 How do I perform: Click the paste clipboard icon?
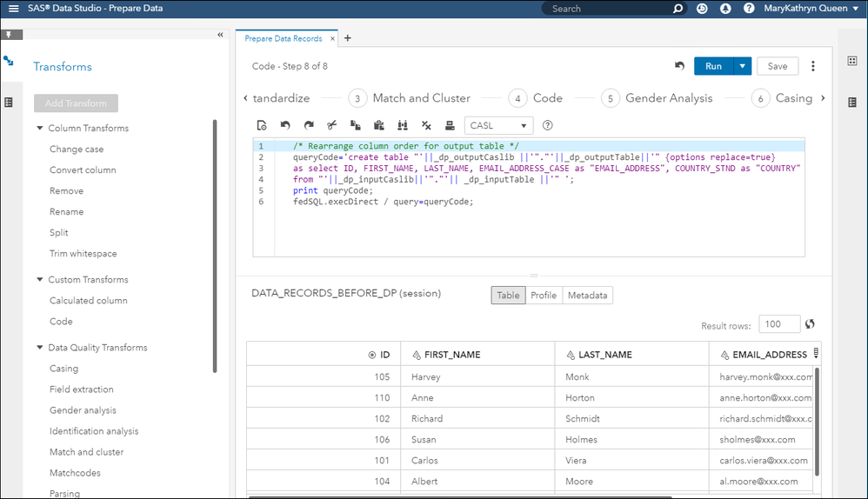pyautogui.click(x=378, y=125)
